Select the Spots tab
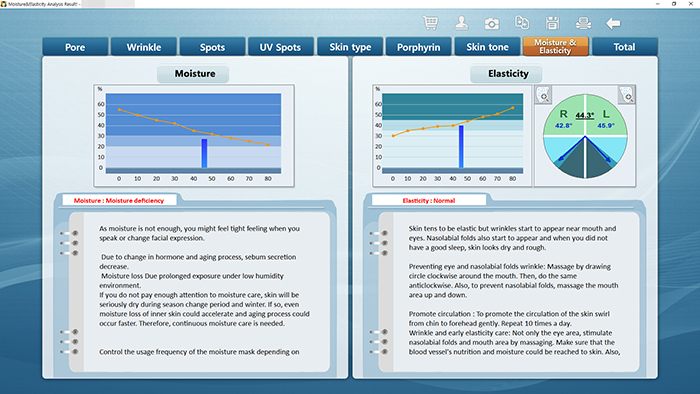This screenshot has width=700, height=394. pos(212,47)
